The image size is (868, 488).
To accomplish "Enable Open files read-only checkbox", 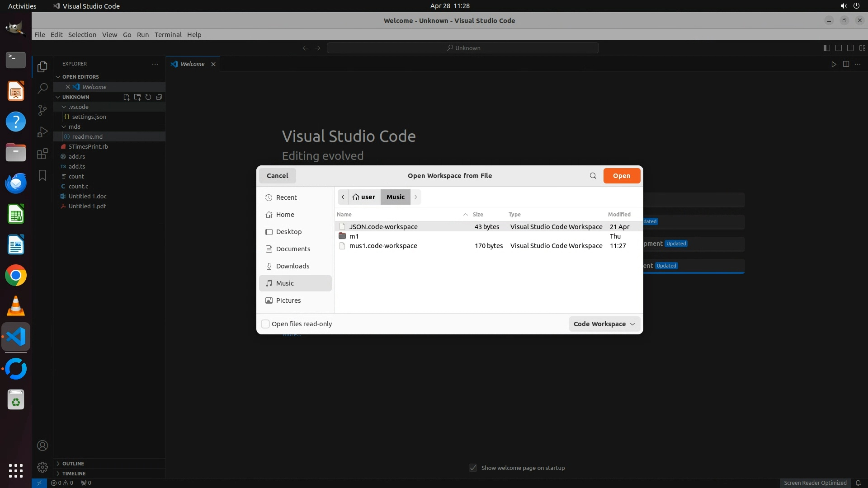I will point(266,324).
